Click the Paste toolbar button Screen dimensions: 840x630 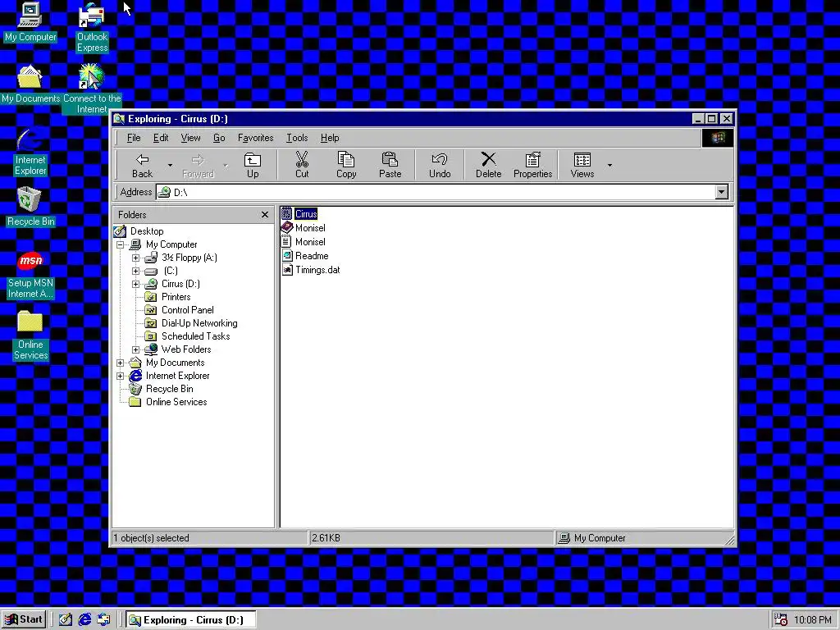390,165
